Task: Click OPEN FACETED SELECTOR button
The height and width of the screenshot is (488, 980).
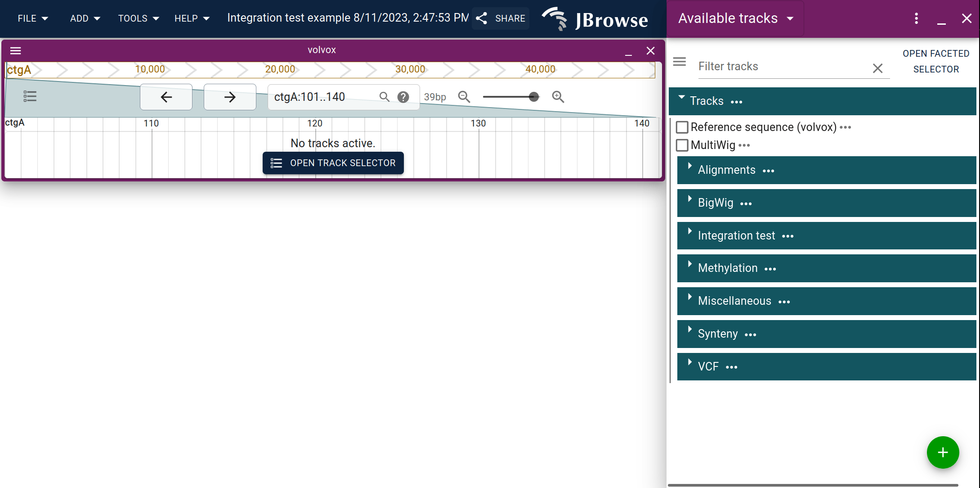Action: click(936, 62)
